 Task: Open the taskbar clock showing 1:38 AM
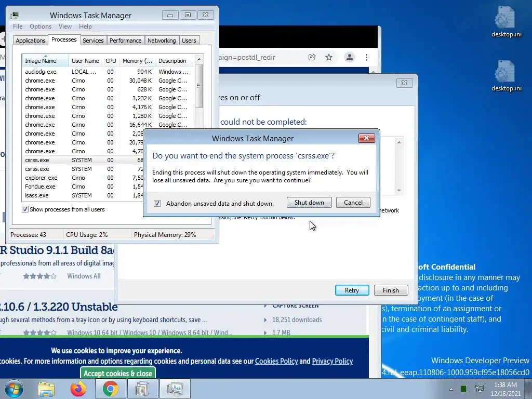[506, 389]
